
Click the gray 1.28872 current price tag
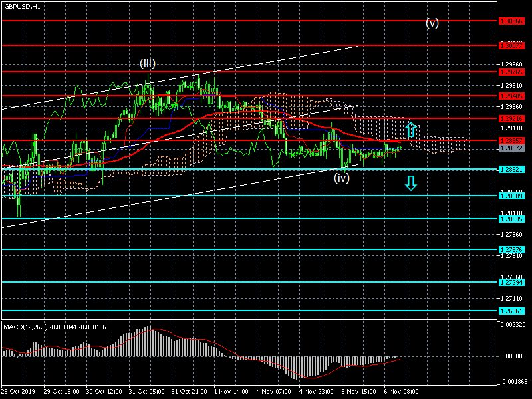[511, 148]
